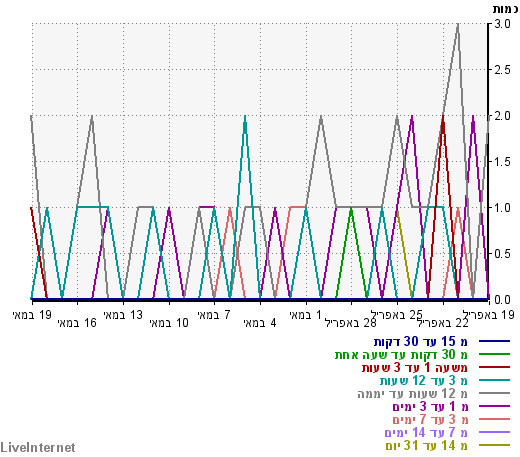
Task: Click y-axis value 0.0
Action: pyautogui.click(x=502, y=300)
